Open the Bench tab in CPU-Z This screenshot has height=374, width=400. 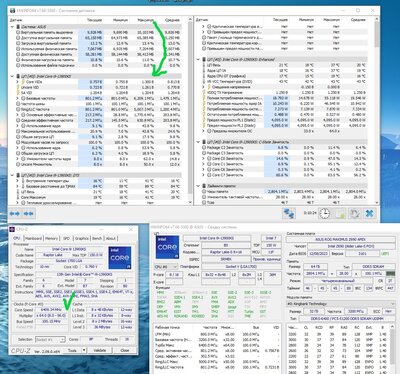97,238
